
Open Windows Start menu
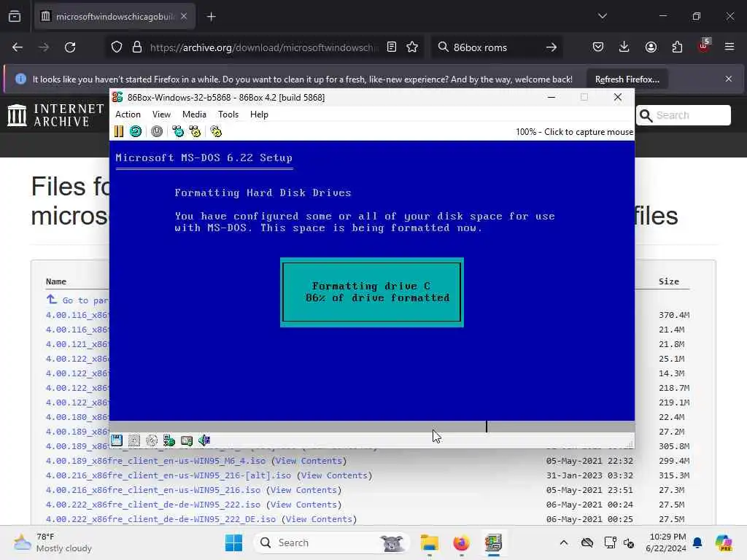[x=233, y=542]
